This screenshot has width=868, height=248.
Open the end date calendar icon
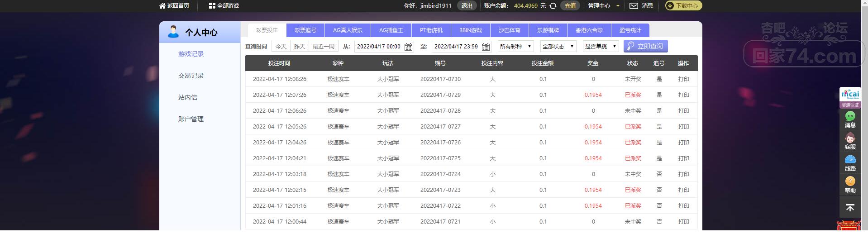coord(486,47)
